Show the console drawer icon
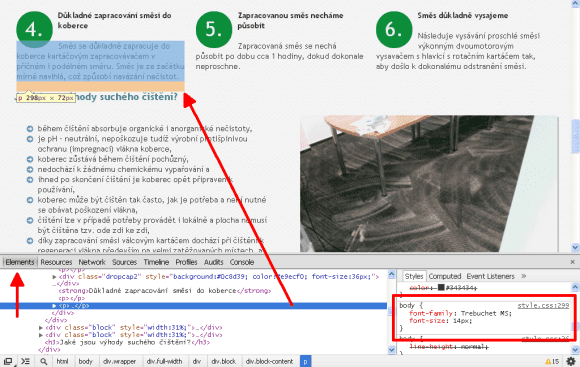This screenshot has width=580, height=367. pos(26,361)
